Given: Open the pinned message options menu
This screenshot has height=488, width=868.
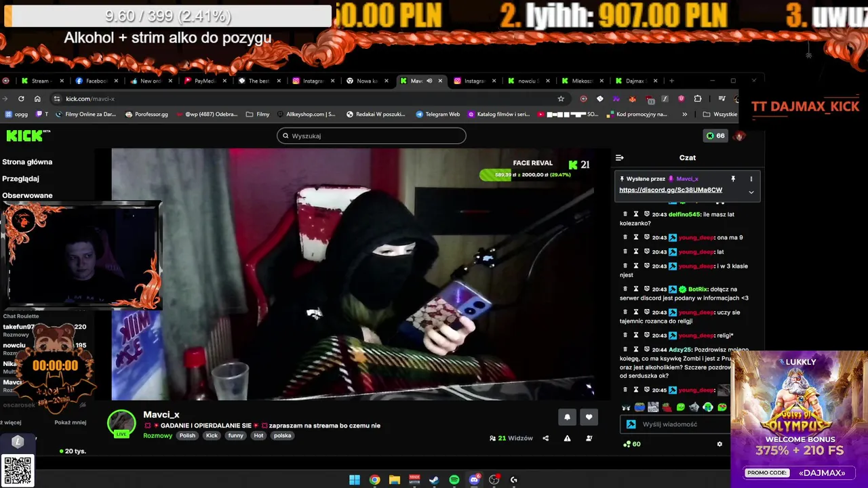Looking at the screenshot, I should (x=751, y=179).
